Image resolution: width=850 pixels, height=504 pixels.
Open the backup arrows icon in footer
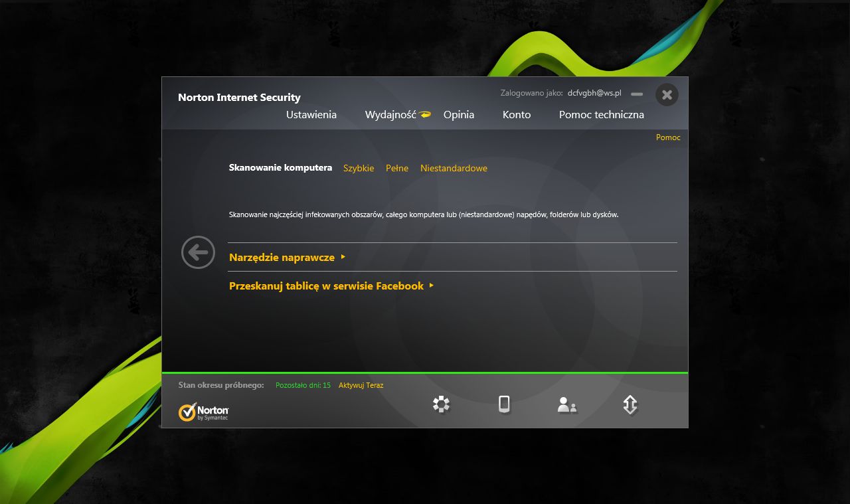click(x=630, y=405)
